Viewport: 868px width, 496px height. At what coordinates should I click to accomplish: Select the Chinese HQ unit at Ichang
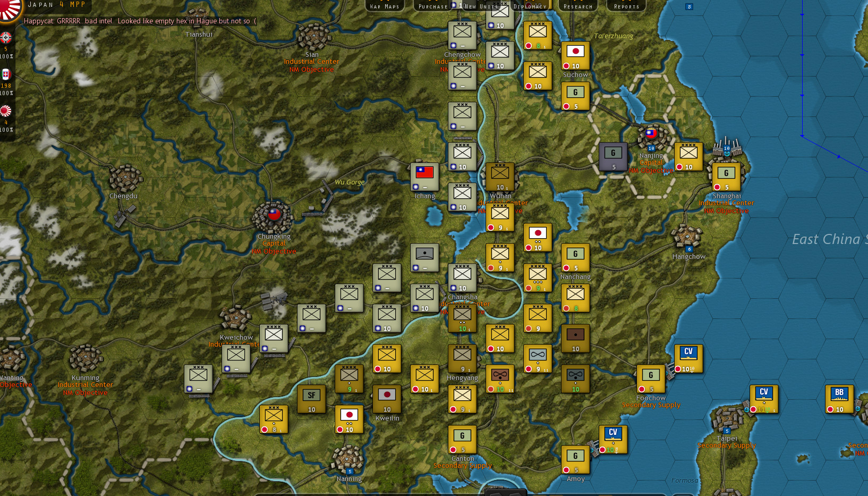(x=424, y=177)
